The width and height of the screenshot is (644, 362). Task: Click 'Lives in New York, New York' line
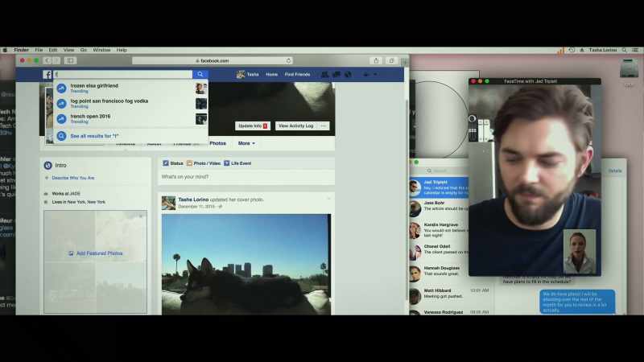tap(78, 202)
